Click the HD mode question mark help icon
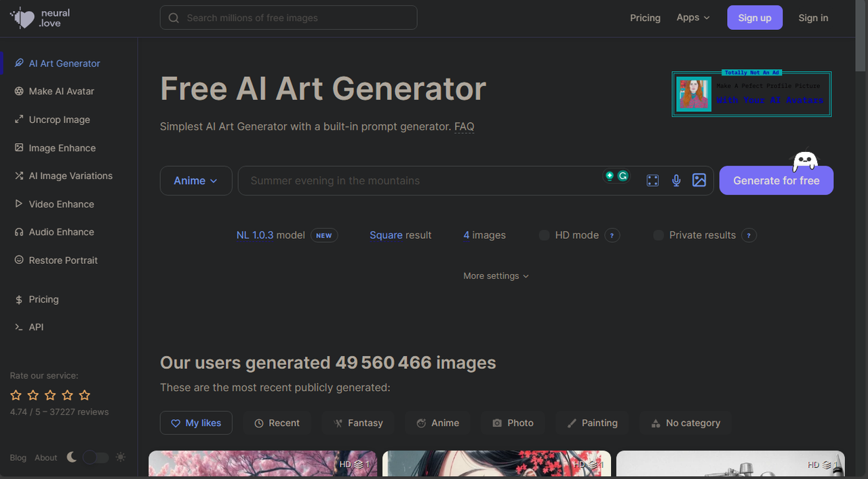Viewport: 868px width, 479px height. pyautogui.click(x=612, y=235)
